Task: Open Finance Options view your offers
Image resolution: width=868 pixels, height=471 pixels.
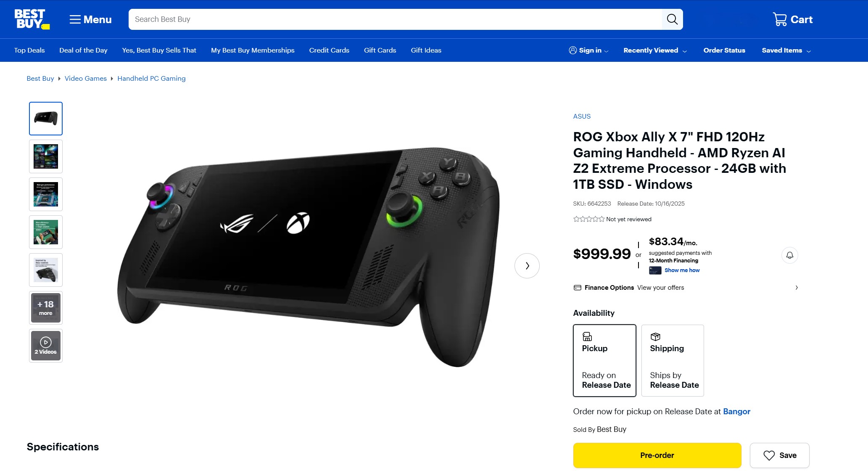Action: coord(686,288)
